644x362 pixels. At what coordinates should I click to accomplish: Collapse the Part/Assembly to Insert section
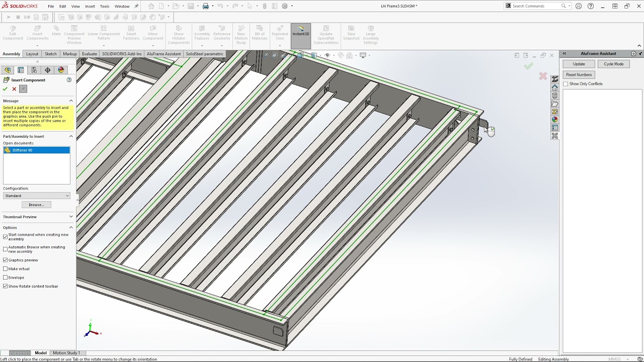pyautogui.click(x=71, y=136)
